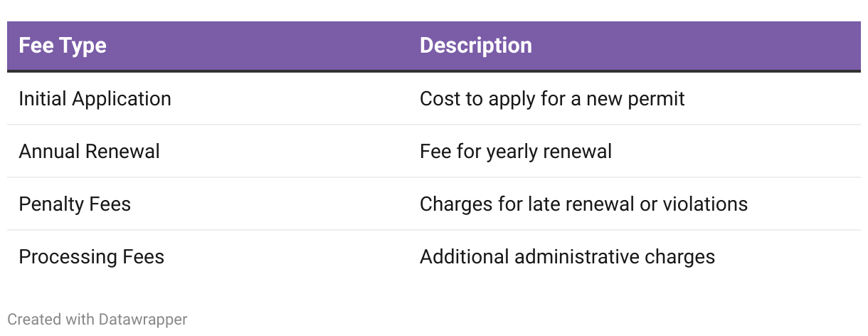Image resolution: width=868 pixels, height=336 pixels.
Task: Select the Penalty Fees cell
Action: (x=75, y=204)
